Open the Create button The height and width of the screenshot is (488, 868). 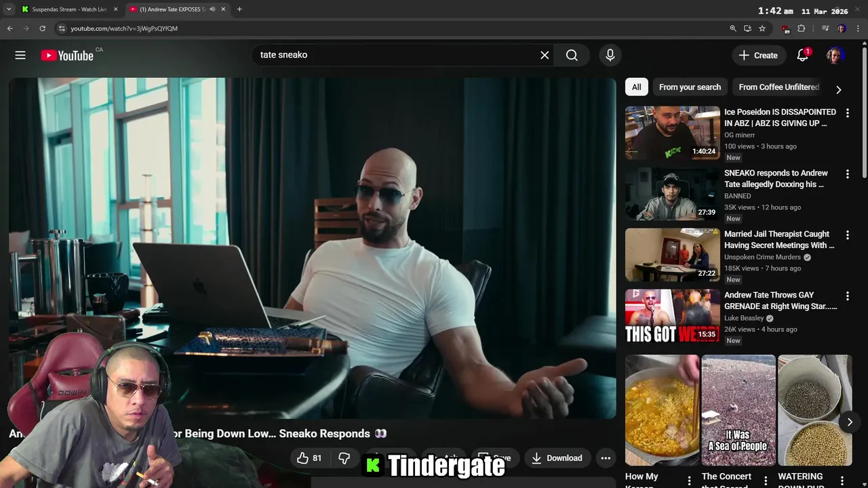tap(758, 56)
